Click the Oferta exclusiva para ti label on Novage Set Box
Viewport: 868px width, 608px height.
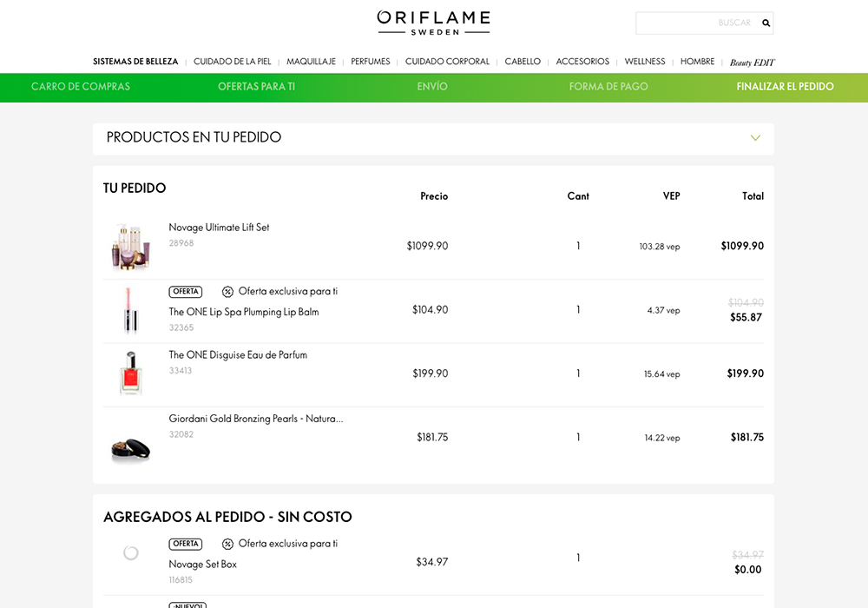pos(288,545)
